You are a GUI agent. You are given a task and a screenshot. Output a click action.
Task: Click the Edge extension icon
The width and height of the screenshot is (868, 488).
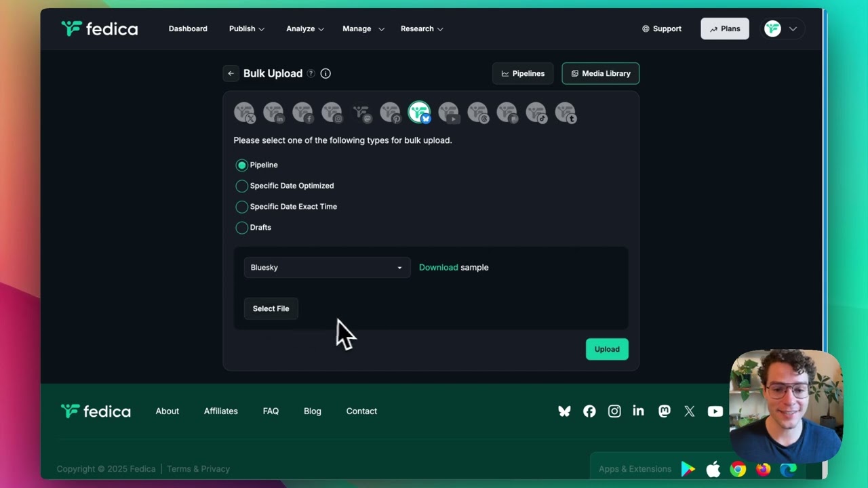(788, 469)
